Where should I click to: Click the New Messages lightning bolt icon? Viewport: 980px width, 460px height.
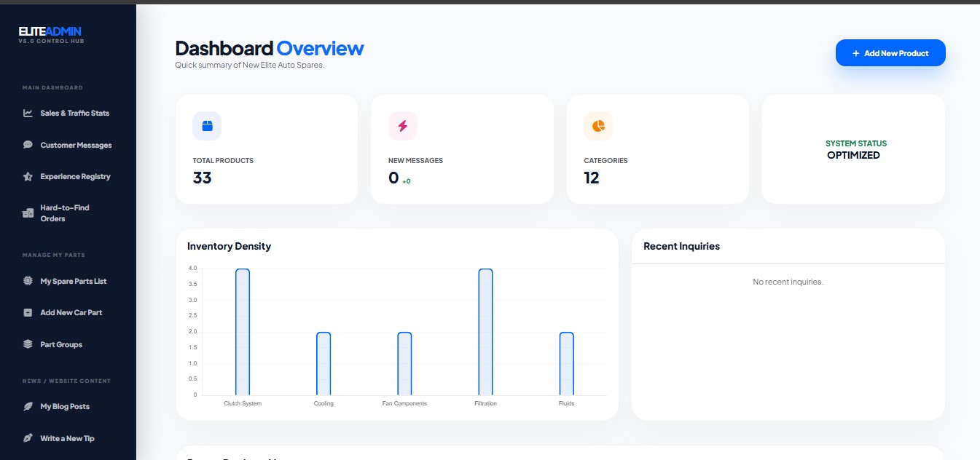point(402,126)
